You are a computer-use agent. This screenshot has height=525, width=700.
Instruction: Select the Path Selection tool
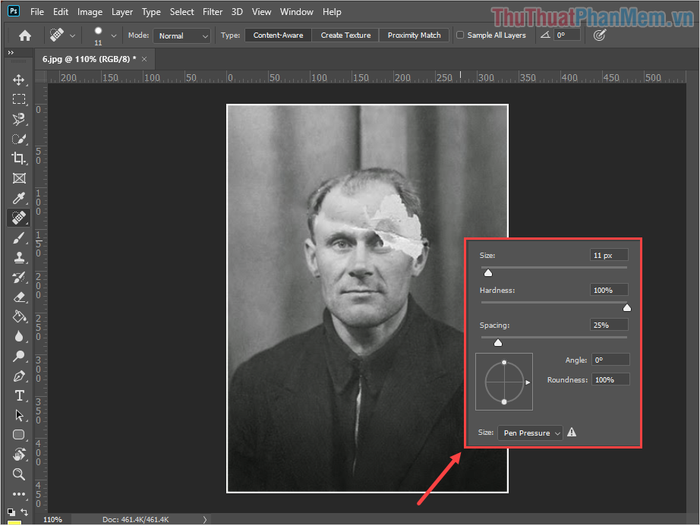click(19, 415)
